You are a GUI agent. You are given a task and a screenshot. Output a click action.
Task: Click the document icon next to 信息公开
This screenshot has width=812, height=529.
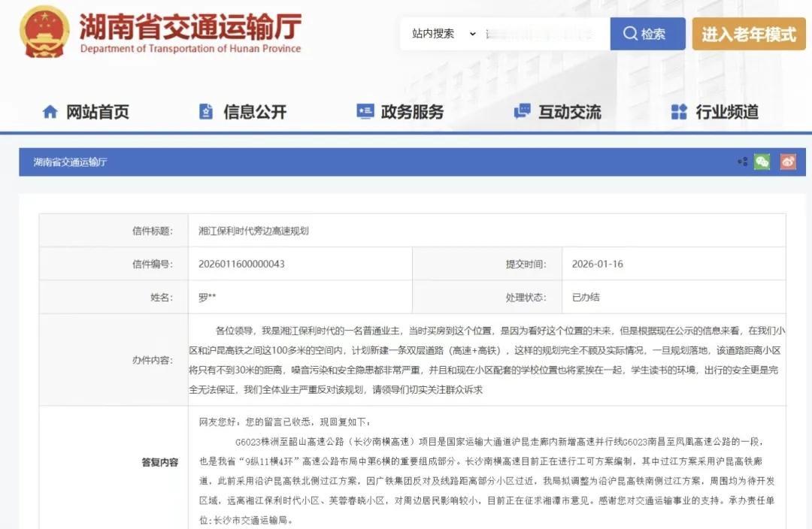click(205, 111)
